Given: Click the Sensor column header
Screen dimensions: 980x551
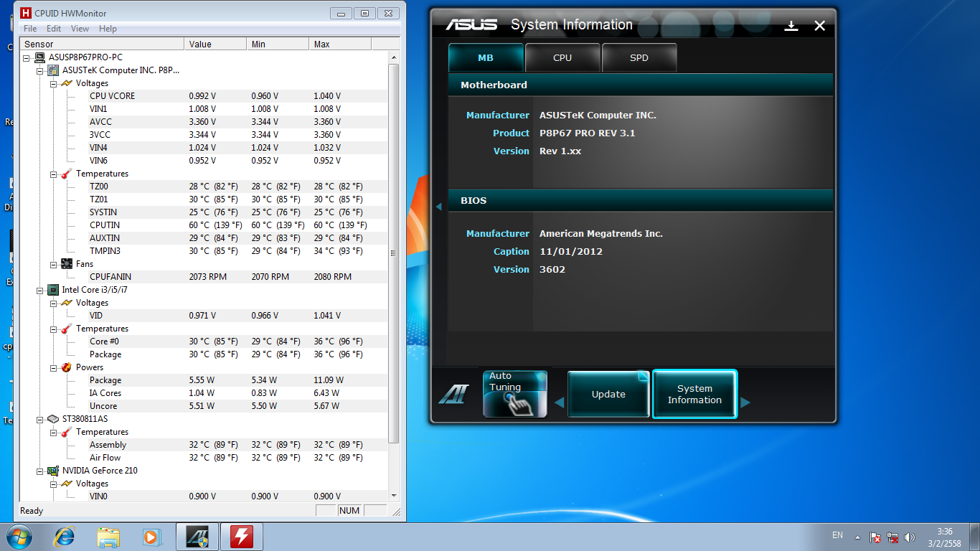Looking at the screenshot, I should click(103, 44).
